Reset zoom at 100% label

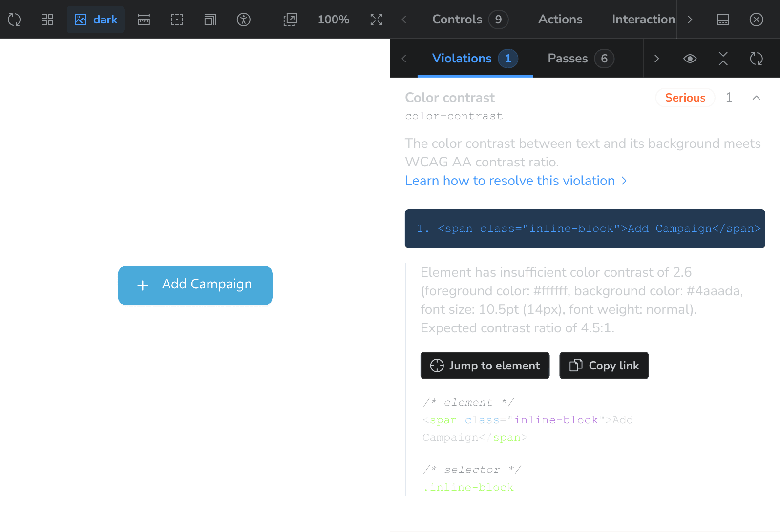click(334, 20)
